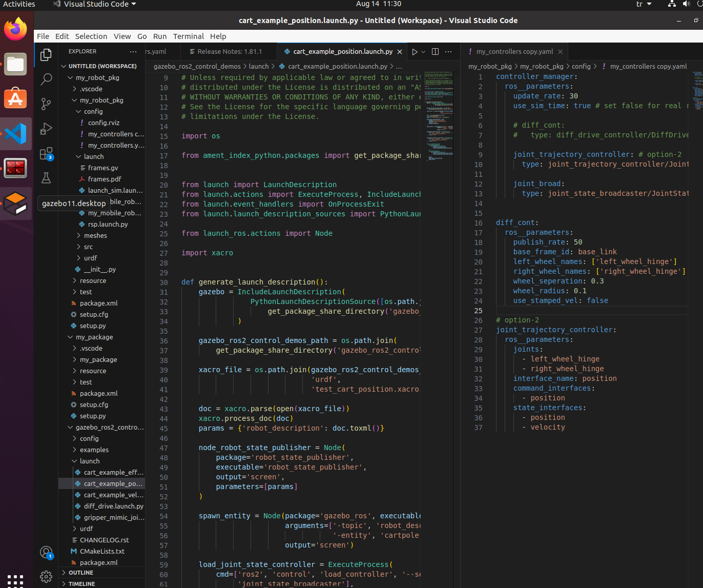Switch to the Release Notes: 1.81.1 tab
Image resolution: width=703 pixels, height=588 pixels.
(229, 52)
